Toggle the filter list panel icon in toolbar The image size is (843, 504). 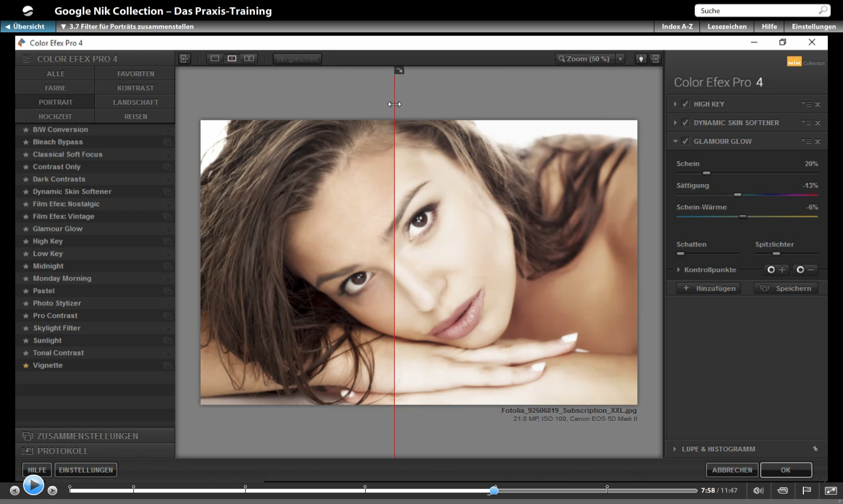click(184, 59)
